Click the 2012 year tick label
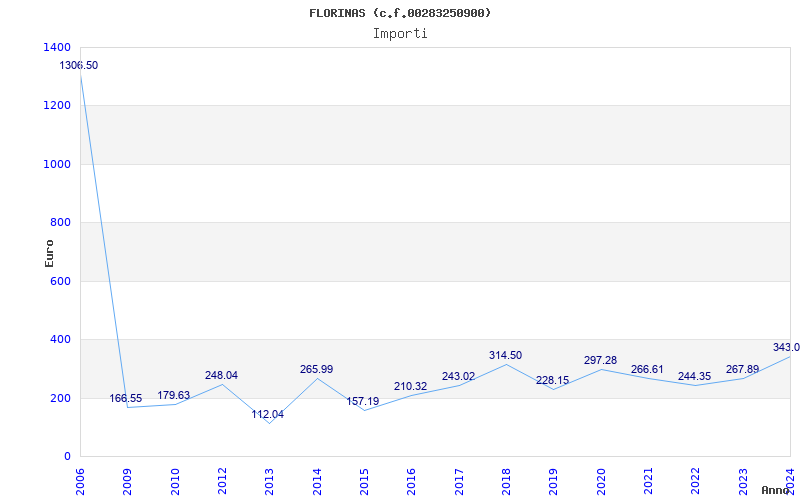 click(x=222, y=482)
